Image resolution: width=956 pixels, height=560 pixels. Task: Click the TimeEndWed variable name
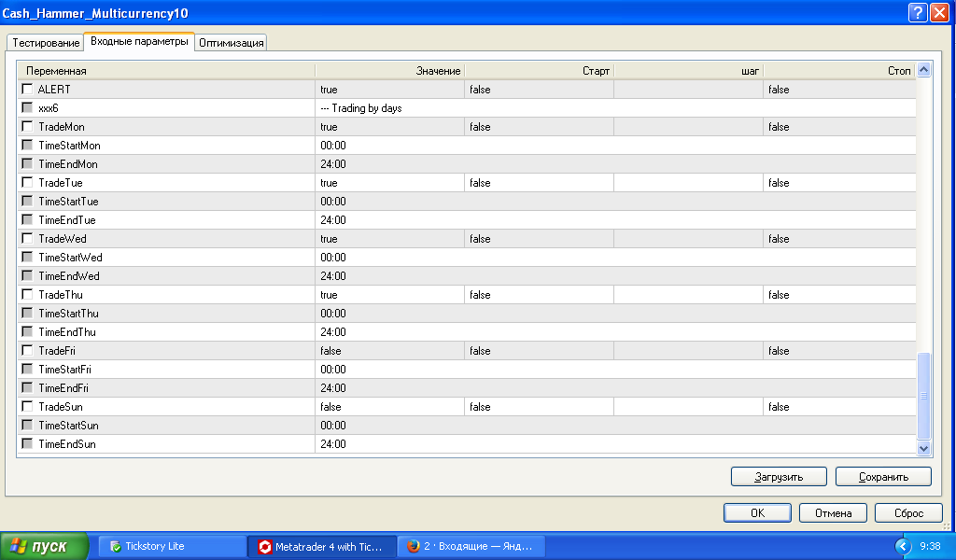point(69,276)
